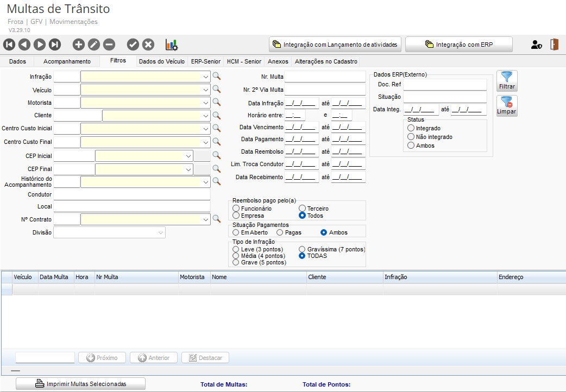The image size is (566, 392).
Task: Open the Dados do Veículo tab
Action: 162,61
